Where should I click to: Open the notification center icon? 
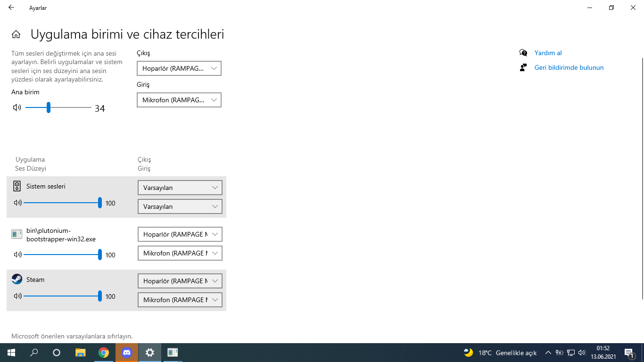[x=629, y=353]
